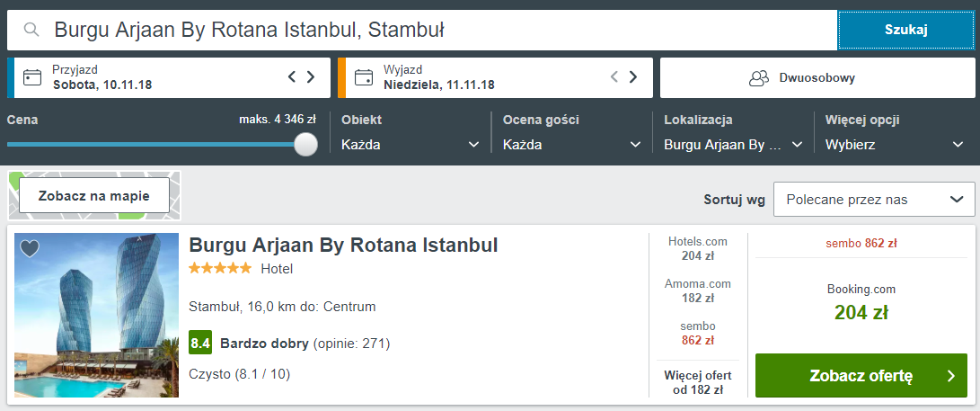Screen dimensions: 980x411
Task: Open Zobacz na mapie map view
Action: pyautogui.click(x=93, y=195)
